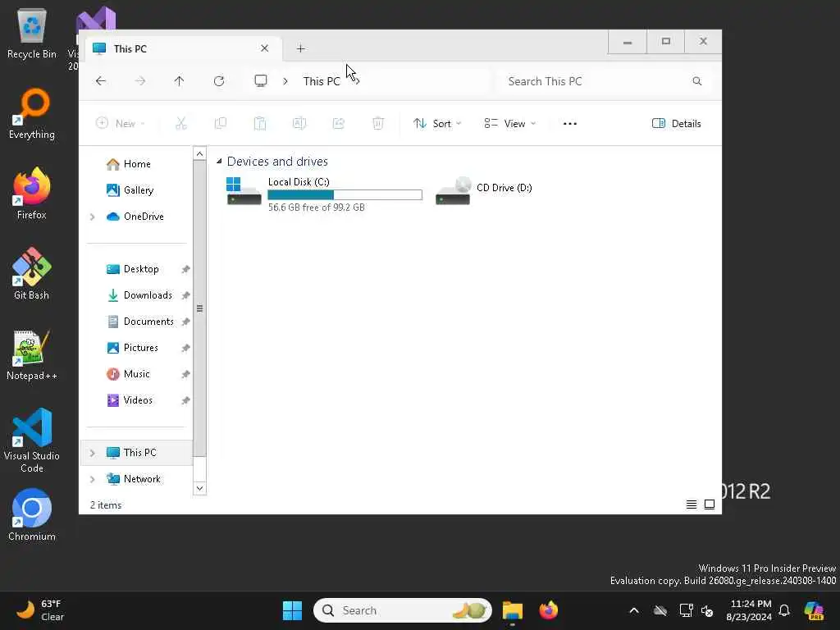The image size is (840, 630).
Task: Click the C: drive usage bar
Action: pos(345,194)
